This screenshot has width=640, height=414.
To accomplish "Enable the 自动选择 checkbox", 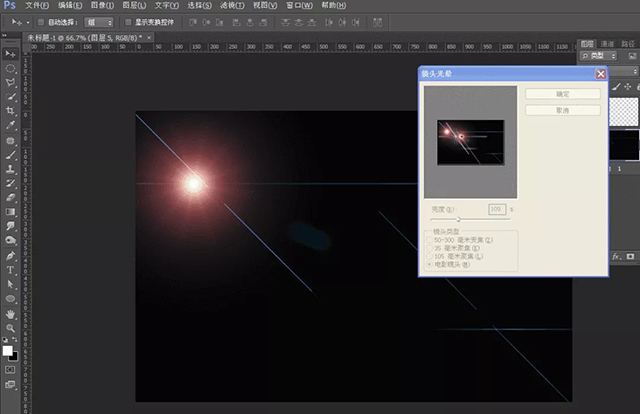I will pyautogui.click(x=41, y=21).
